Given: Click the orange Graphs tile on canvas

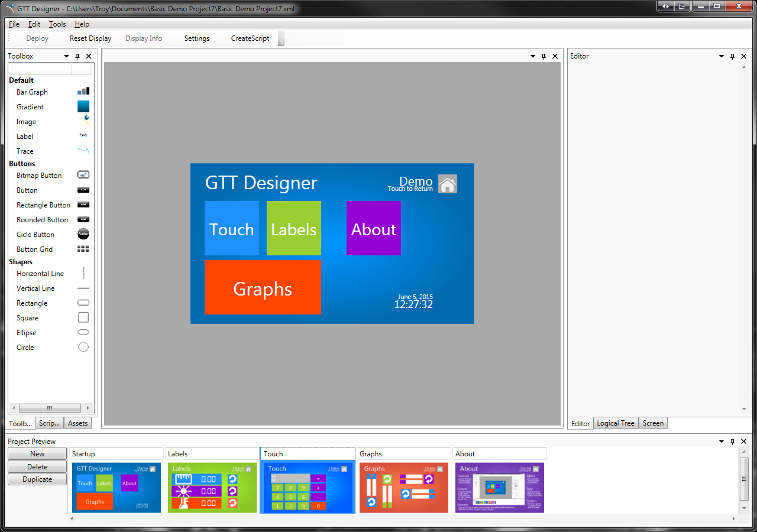Looking at the screenshot, I should (x=263, y=287).
